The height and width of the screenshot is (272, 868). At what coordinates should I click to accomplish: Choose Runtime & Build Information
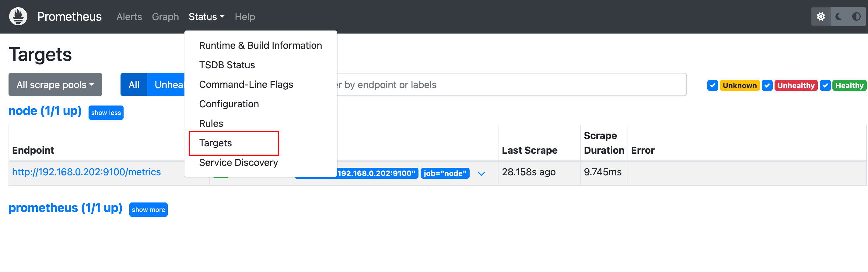(260, 45)
